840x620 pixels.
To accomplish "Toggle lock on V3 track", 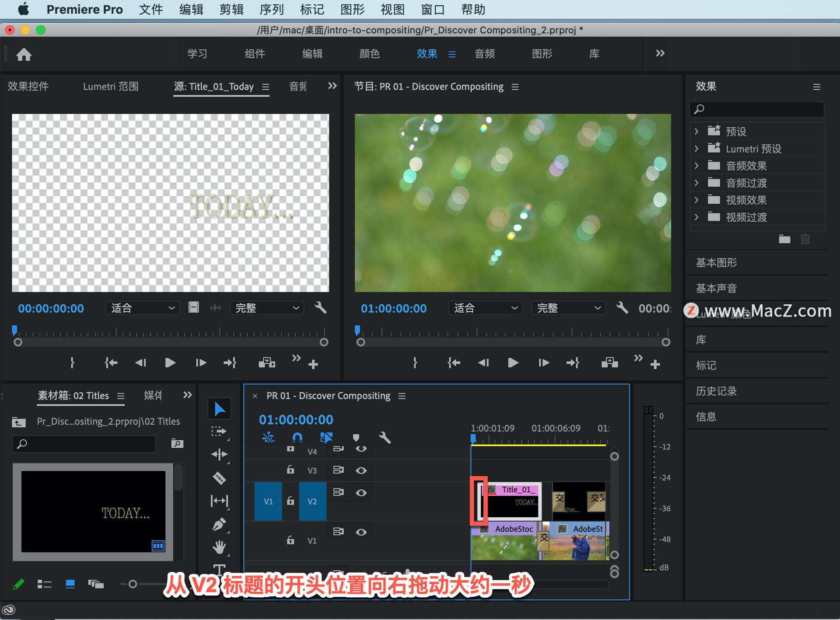I will pyautogui.click(x=290, y=470).
